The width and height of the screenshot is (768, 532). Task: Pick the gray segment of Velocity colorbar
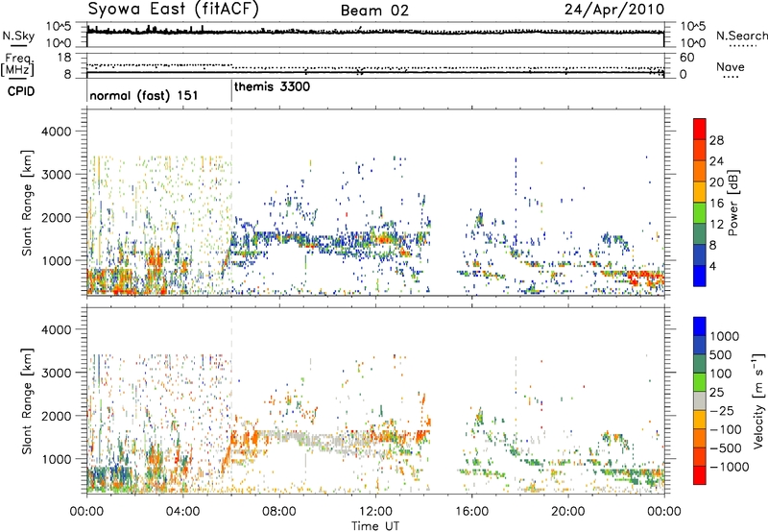click(700, 400)
